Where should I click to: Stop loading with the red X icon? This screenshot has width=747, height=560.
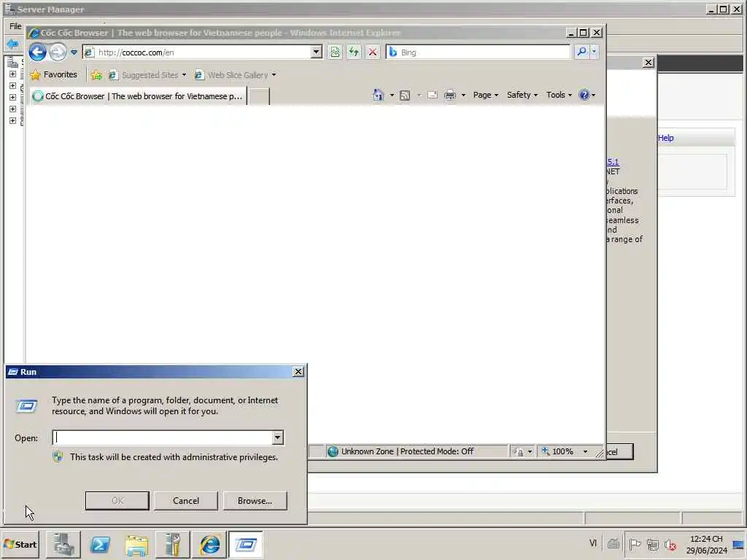(x=373, y=52)
